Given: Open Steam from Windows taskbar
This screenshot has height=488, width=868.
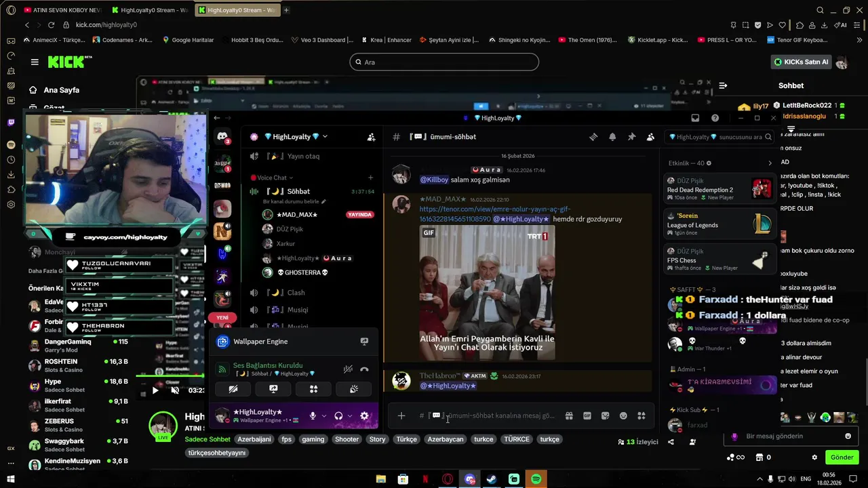Looking at the screenshot, I should (492, 479).
